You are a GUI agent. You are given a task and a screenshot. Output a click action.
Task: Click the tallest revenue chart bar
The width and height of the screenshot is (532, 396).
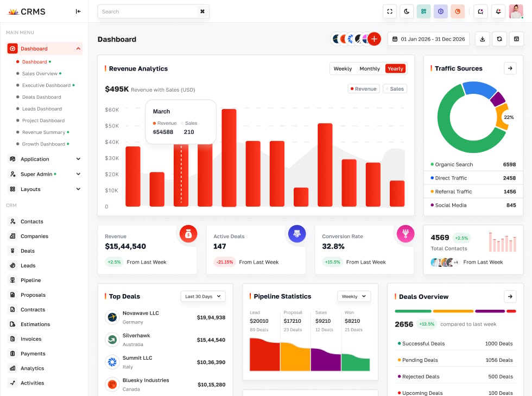coord(229,158)
